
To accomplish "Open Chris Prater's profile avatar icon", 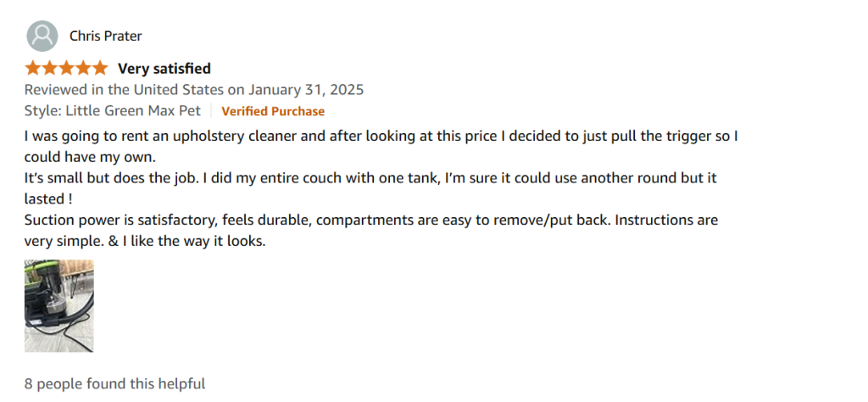I will tap(42, 36).
